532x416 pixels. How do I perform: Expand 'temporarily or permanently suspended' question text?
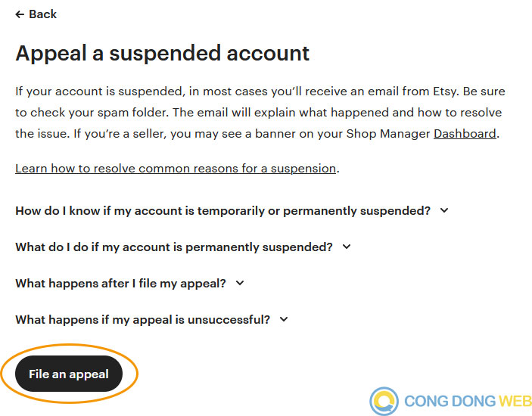coord(223,211)
